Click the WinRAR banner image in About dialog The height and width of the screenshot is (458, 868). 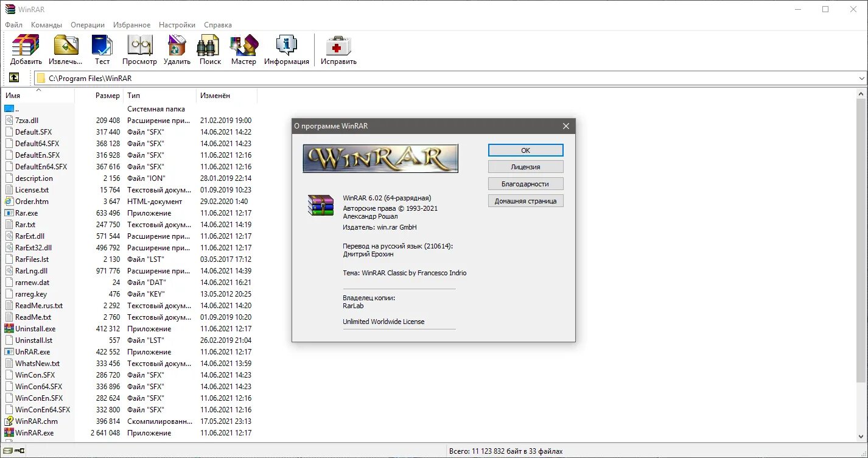(x=380, y=158)
